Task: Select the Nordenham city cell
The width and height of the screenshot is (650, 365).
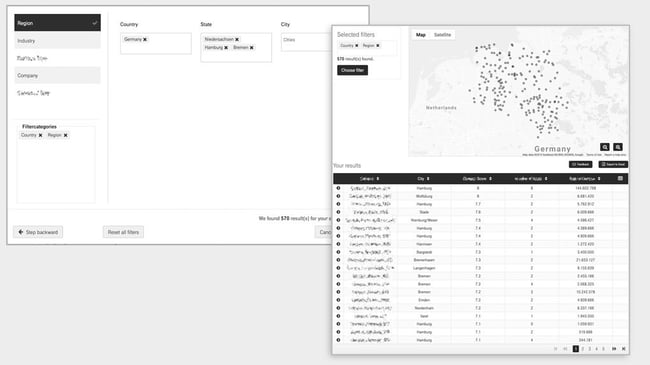Action: (424, 308)
